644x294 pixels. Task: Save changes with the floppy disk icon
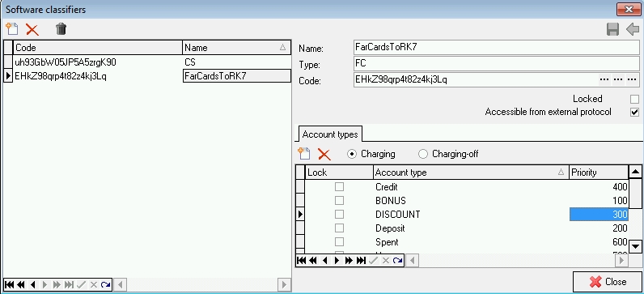[612, 30]
